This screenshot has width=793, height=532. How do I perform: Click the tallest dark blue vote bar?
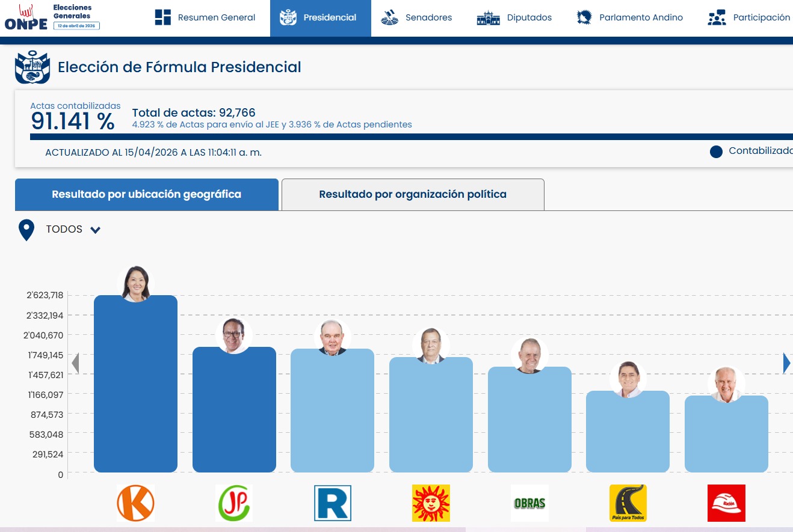[x=135, y=384]
